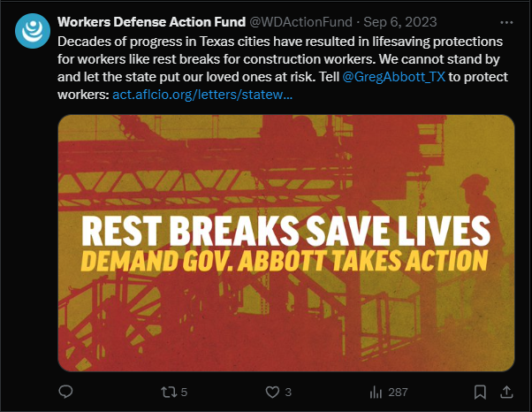Click the yellow Demand Gov. Abbott Takes Action text
The image size is (532, 412).
(x=285, y=261)
